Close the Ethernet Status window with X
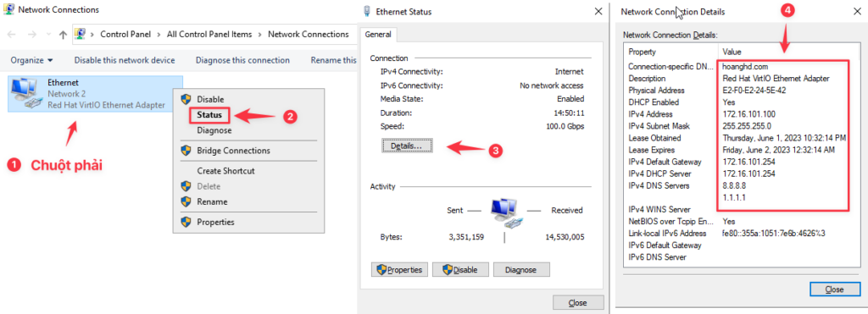 598,11
